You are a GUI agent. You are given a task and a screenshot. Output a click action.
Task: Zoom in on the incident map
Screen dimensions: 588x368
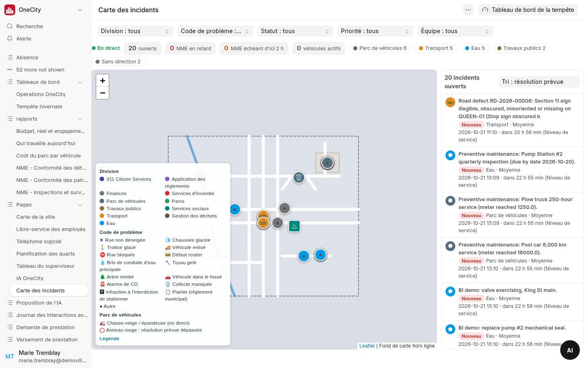click(102, 81)
